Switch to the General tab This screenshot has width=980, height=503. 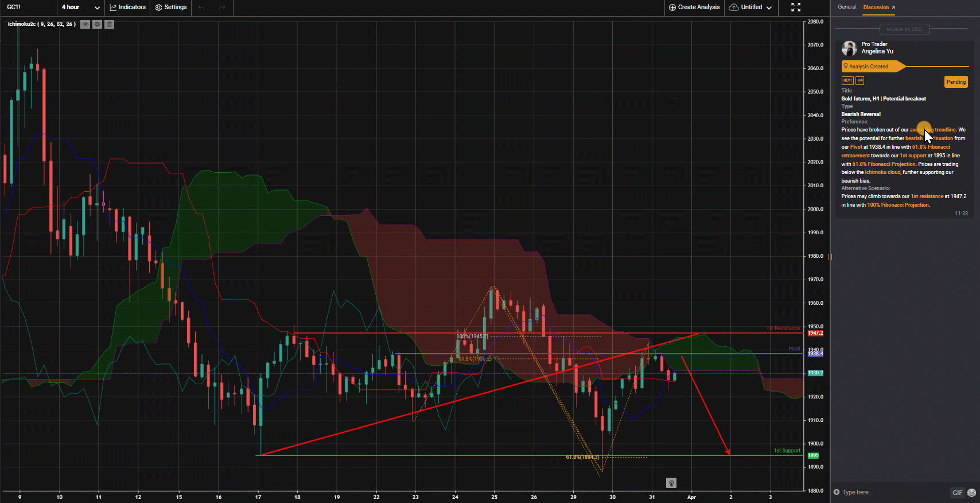tap(847, 7)
